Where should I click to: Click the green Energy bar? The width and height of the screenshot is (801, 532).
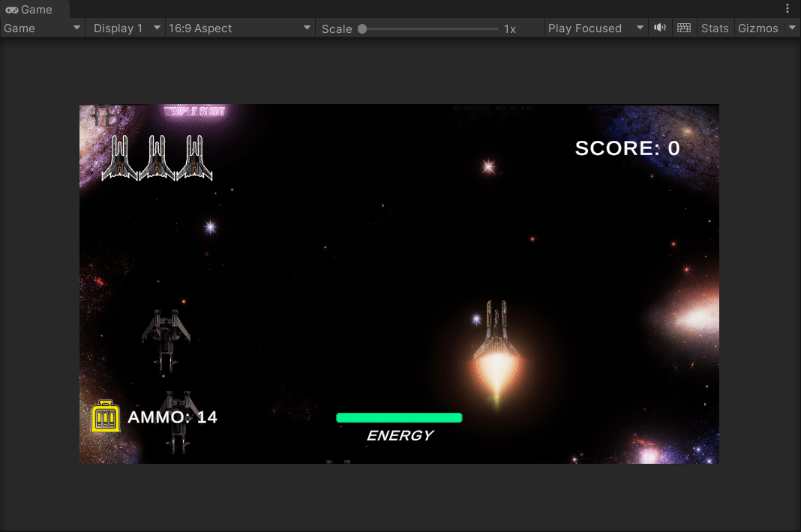(x=399, y=417)
